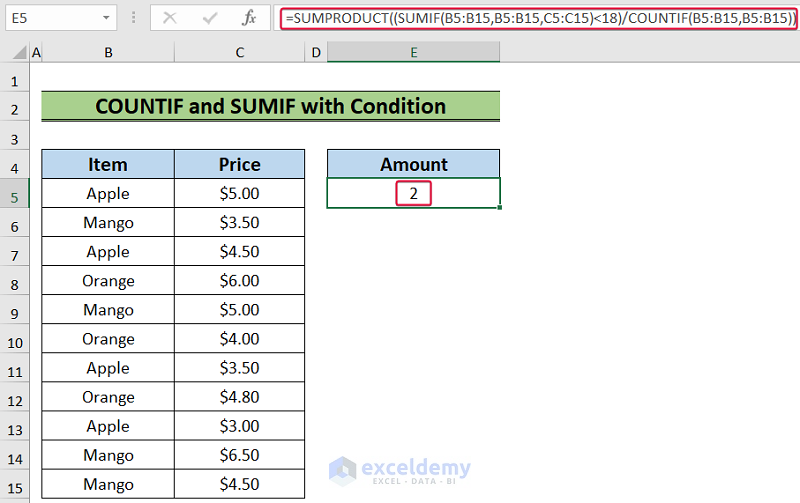Click inside the SUMPRODUCT formula bar
The image size is (800, 503).
point(540,18)
